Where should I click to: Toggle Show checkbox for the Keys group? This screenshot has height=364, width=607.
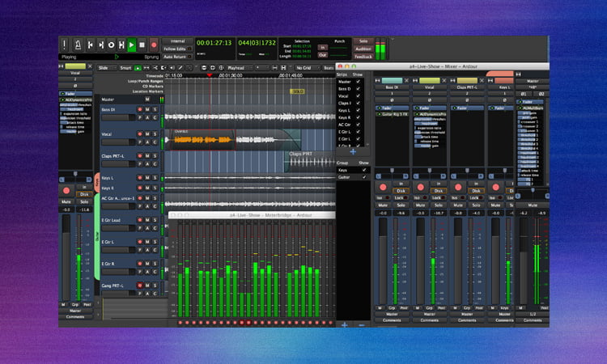(x=363, y=170)
